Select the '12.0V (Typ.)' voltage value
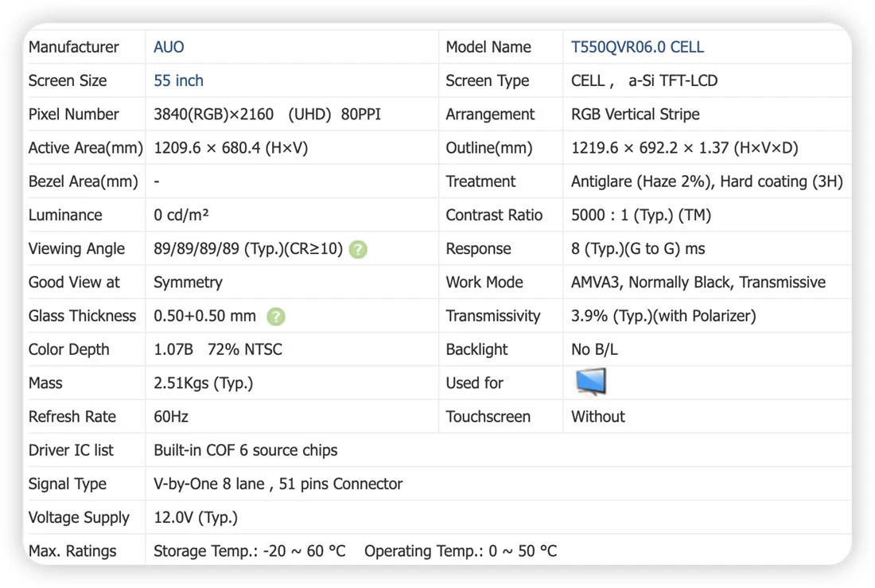Image resolution: width=875 pixels, height=588 pixels. [x=196, y=518]
